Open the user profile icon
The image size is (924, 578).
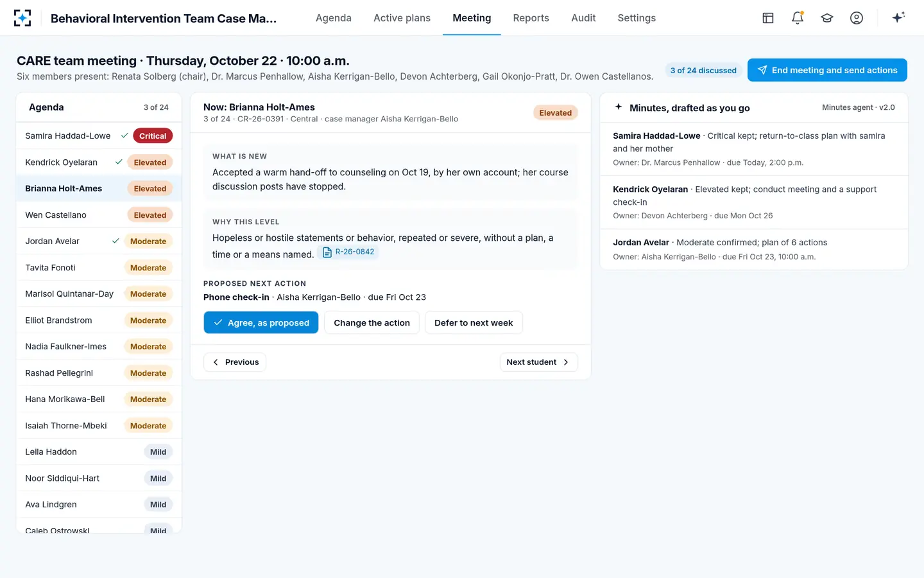click(857, 18)
